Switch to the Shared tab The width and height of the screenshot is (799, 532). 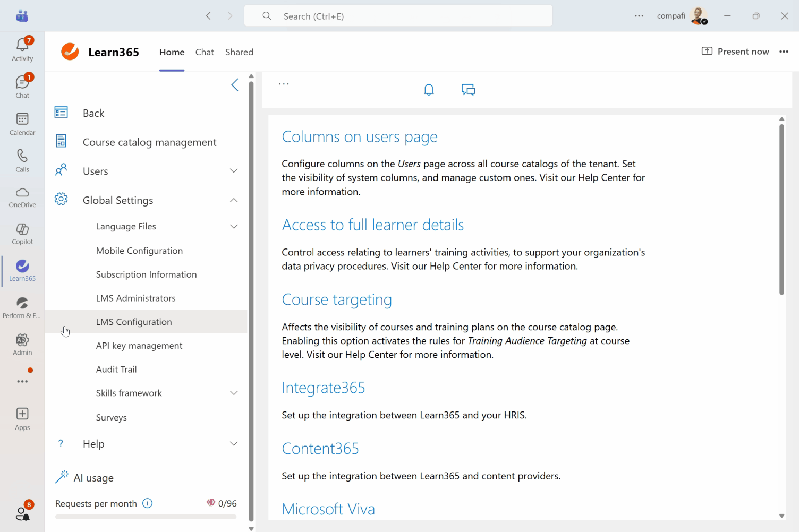[239, 52]
